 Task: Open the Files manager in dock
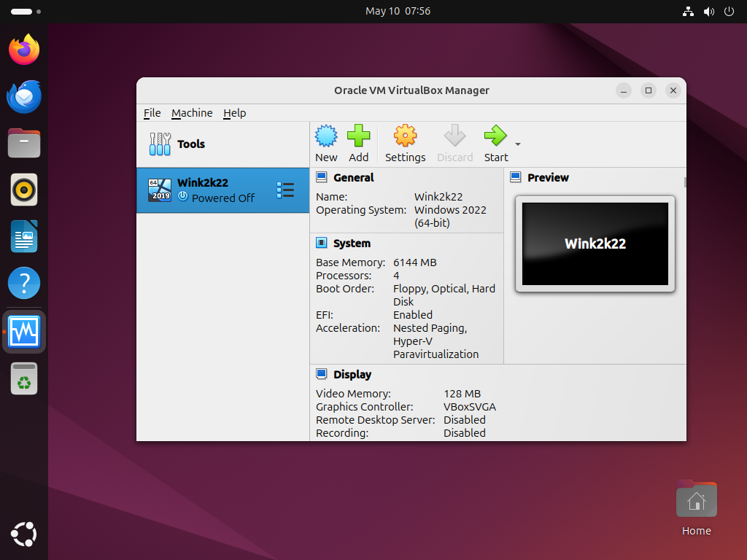pyautogui.click(x=24, y=143)
